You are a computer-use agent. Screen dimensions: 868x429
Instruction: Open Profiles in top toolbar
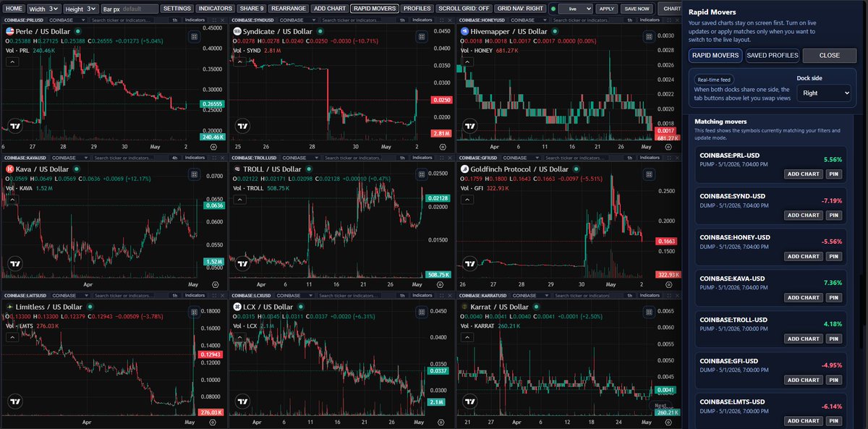click(417, 9)
